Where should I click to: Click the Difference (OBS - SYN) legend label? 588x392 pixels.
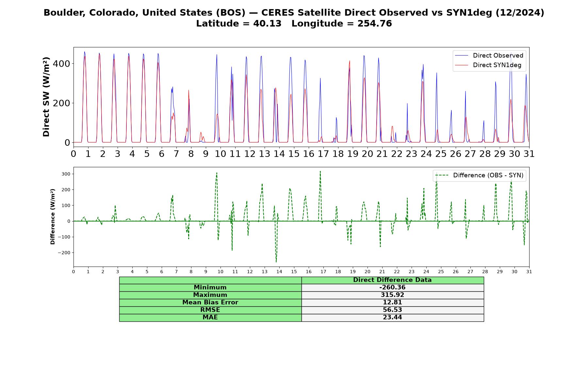[x=488, y=175]
